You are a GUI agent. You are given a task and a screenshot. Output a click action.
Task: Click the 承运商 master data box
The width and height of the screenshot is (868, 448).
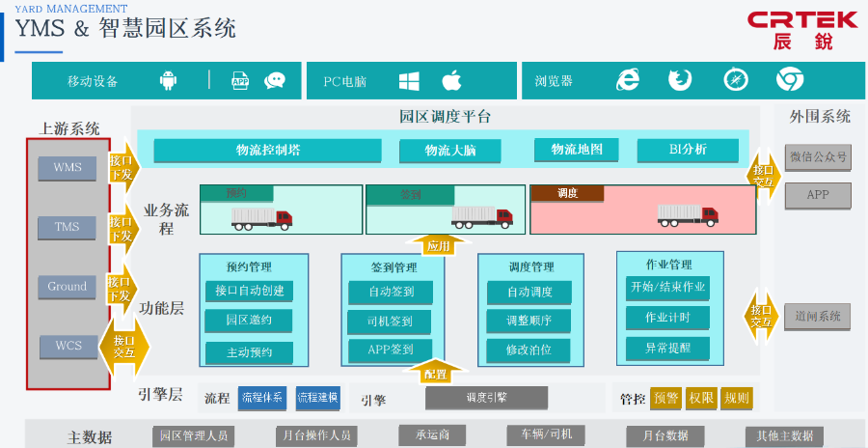point(432,435)
